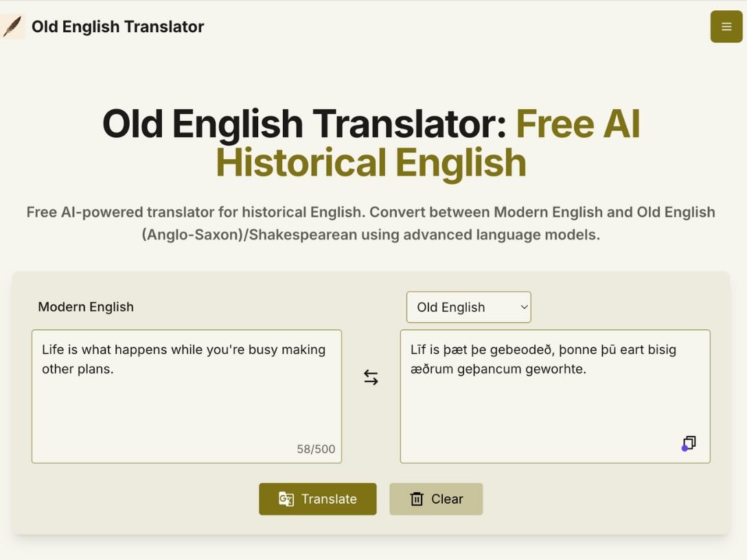Click the translate glyph inside Translate button
This screenshot has height=560, width=747.
click(x=286, y=499)
